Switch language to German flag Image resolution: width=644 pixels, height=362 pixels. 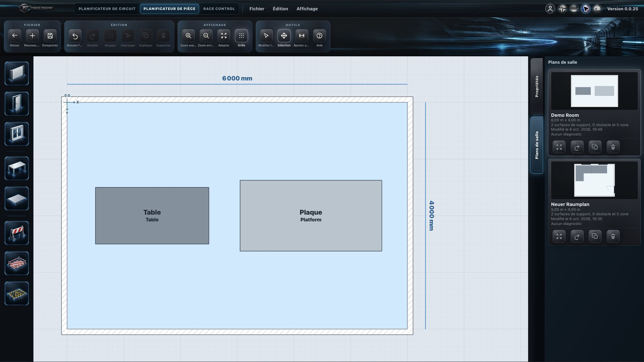[574, 8]
